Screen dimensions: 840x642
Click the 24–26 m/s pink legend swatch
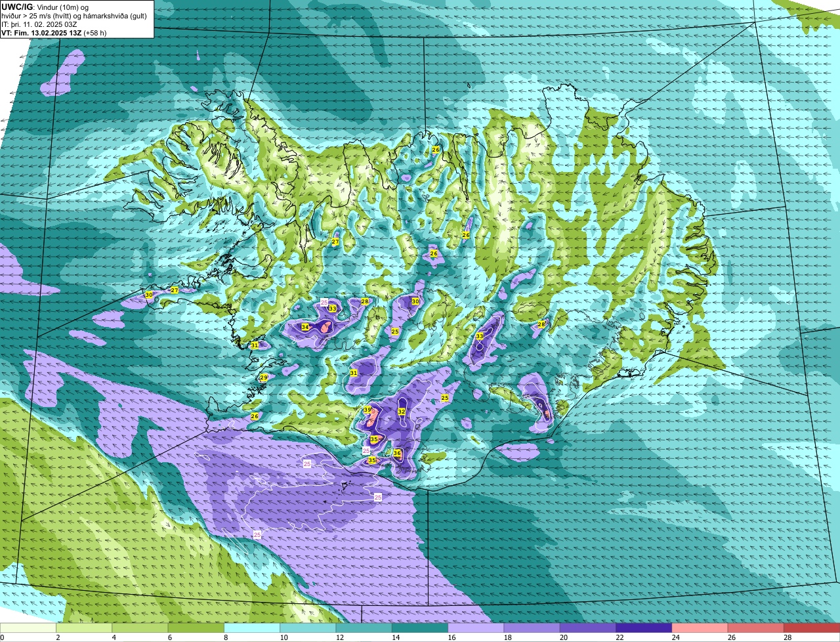[x=699, y=628]
